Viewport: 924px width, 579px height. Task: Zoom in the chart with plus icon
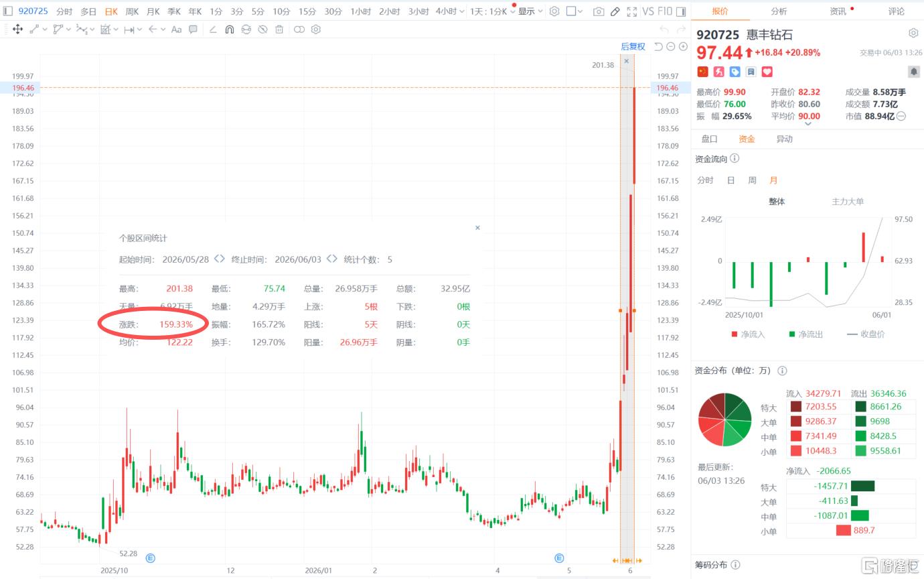click(684, 46)
